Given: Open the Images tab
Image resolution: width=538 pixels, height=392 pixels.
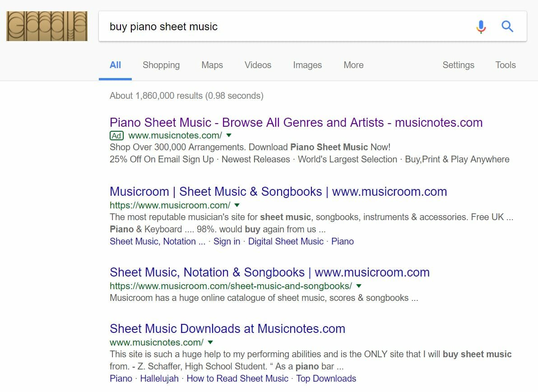Looking at the screenshot, I should coord(307,65).
